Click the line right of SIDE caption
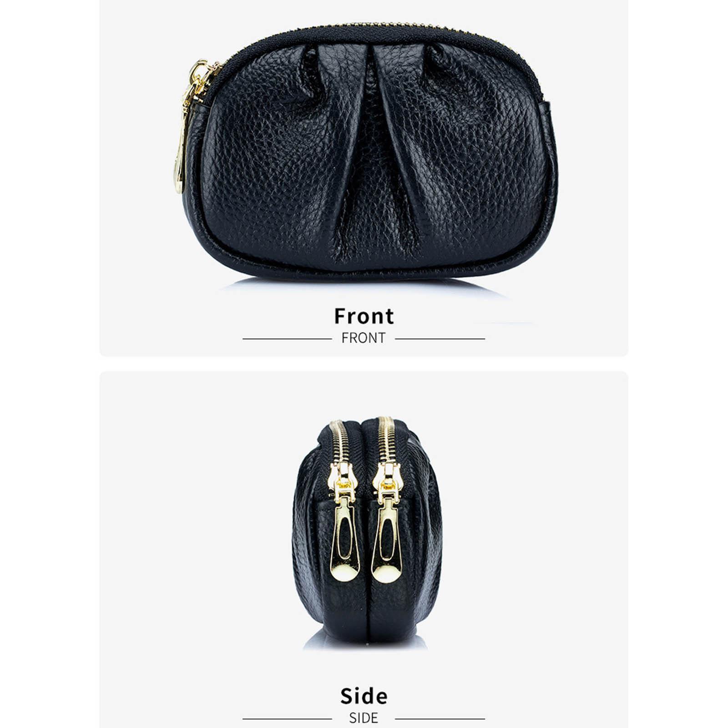The height and width of the screenshot is (728, 728). 440,719
